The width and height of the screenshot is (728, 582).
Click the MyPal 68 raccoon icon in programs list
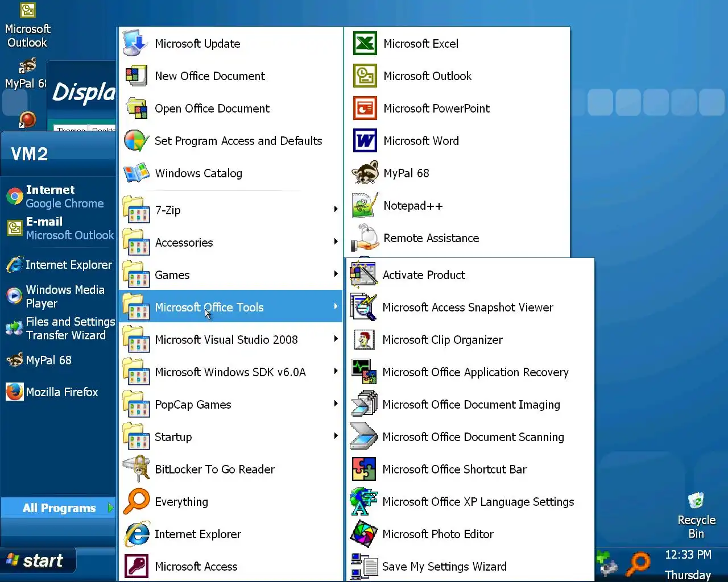[x=365, y=173]
